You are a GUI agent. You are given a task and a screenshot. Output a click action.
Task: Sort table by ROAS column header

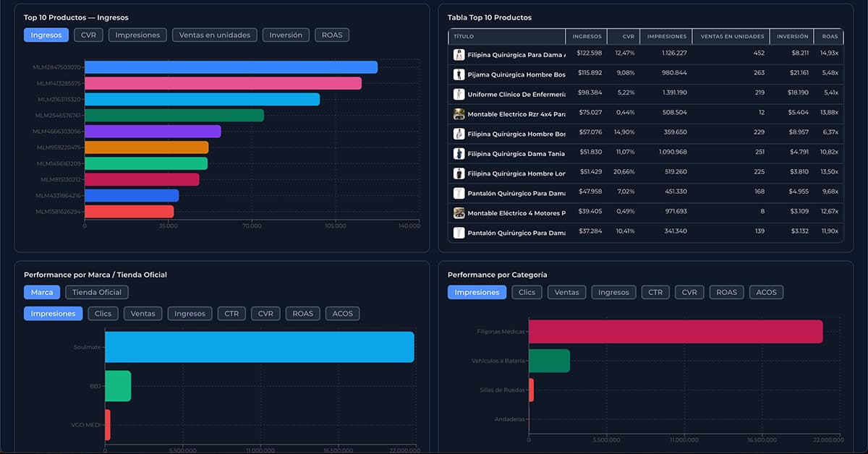829,36
